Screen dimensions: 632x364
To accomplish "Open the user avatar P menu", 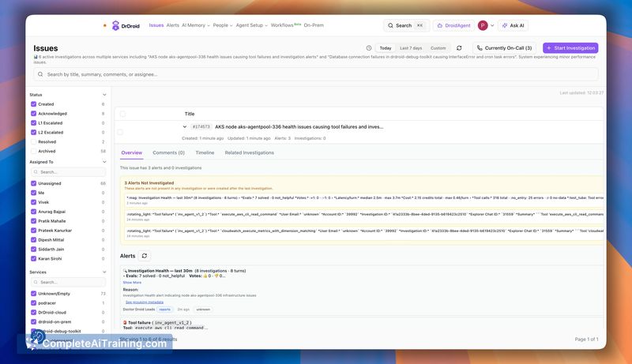I will click(483, 25).
